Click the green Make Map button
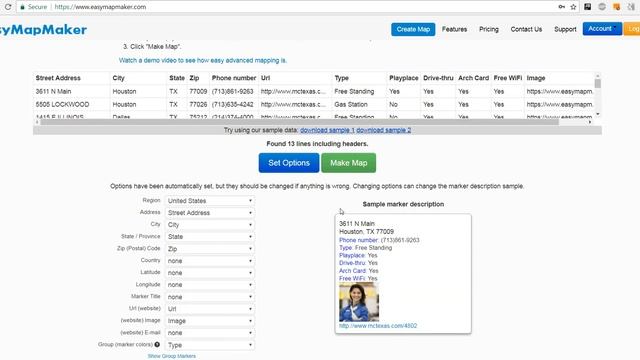This screenshot has width=640, height=360. point(349,163)
